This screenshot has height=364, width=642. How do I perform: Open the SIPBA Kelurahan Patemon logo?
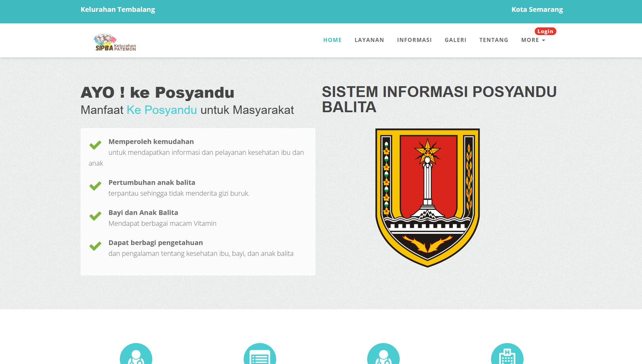point(115,43)
